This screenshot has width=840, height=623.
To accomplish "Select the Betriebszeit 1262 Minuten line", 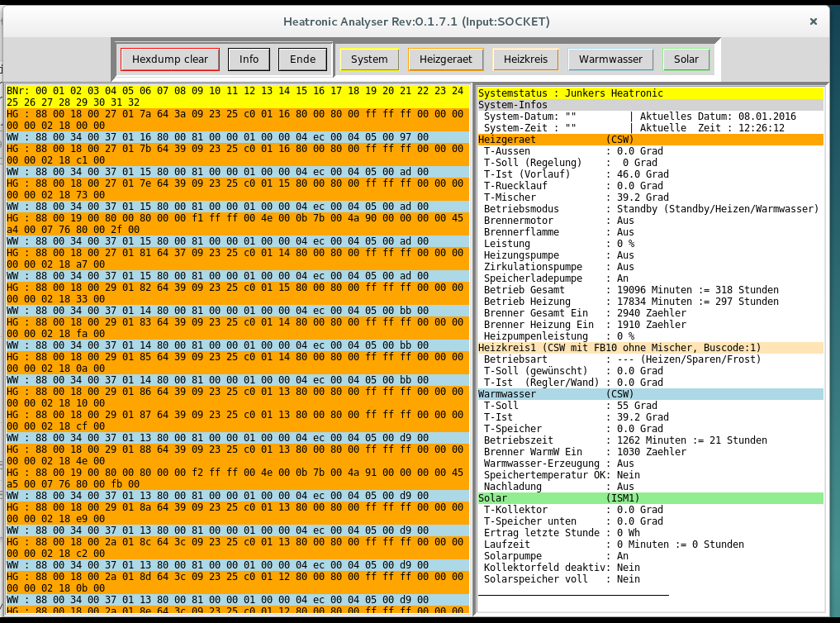I will pos(625,440).
